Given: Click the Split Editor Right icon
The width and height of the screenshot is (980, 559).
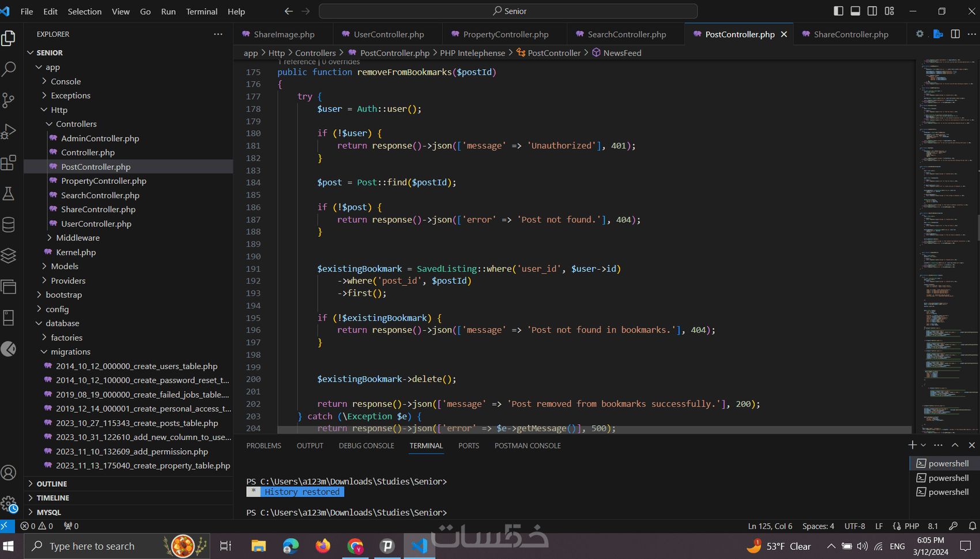Looking at the screenshot, I should pyautogui.click(x=955, y=34).
